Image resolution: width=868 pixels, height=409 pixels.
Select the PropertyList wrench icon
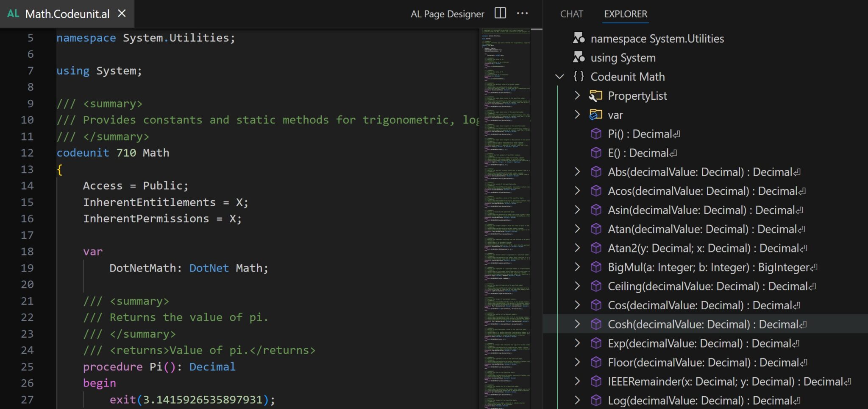pos(596,95)
